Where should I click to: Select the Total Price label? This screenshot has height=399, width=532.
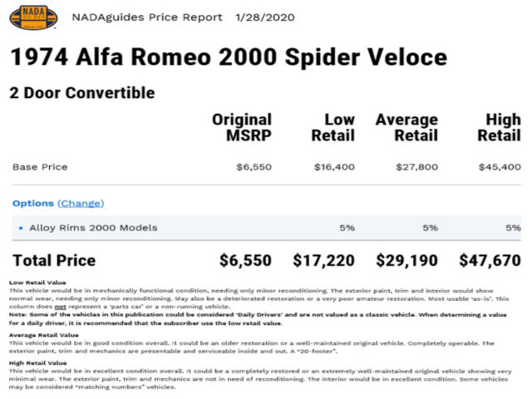click(x=54, y=260)
